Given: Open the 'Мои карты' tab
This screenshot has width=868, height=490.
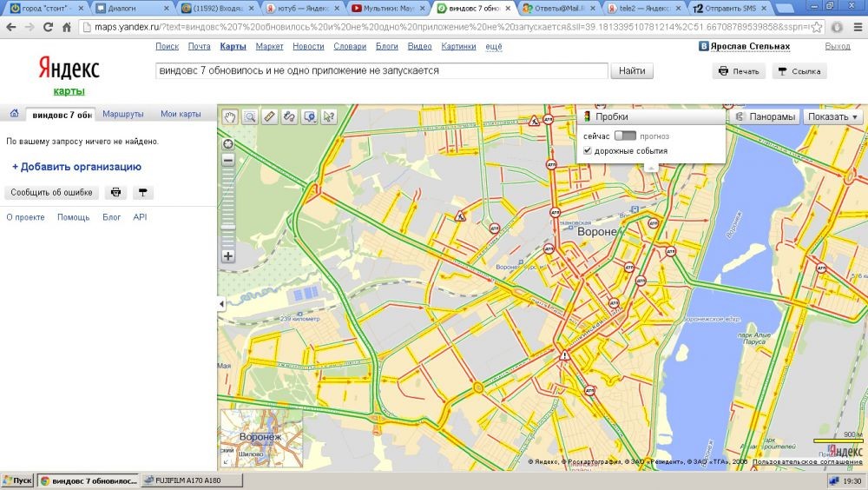Looking at the screenshot, I should pyautogui.click(x=181, y=114).
